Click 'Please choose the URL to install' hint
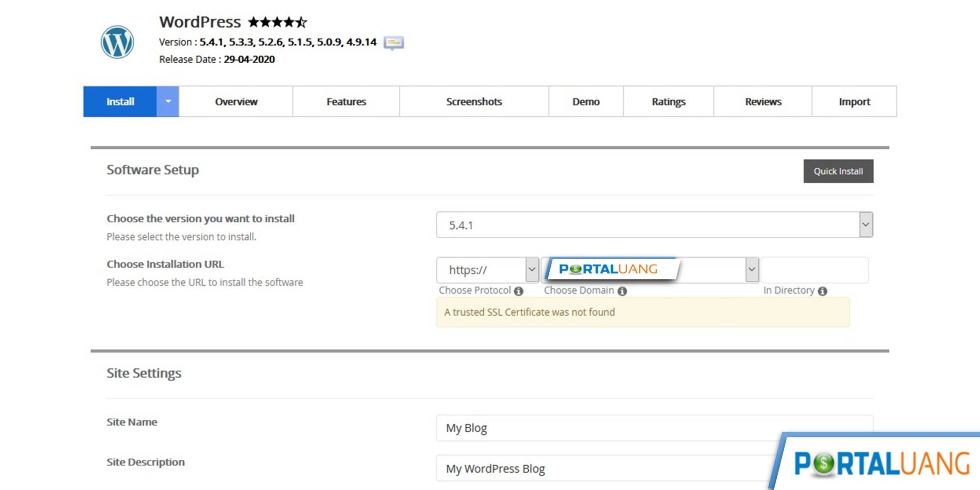The image size is (980, 490). (x=205, y=282)
